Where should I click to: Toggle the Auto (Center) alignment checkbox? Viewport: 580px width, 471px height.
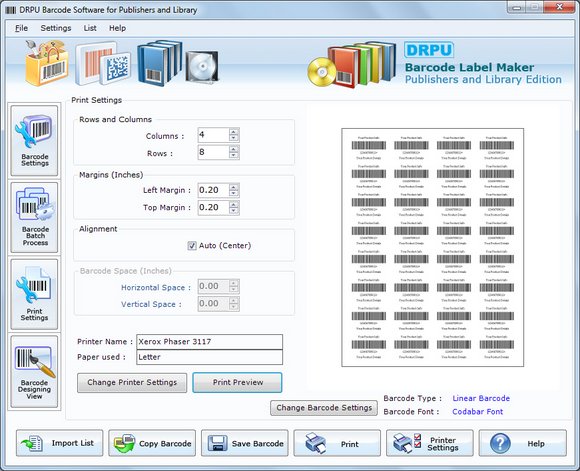point(192,246)
